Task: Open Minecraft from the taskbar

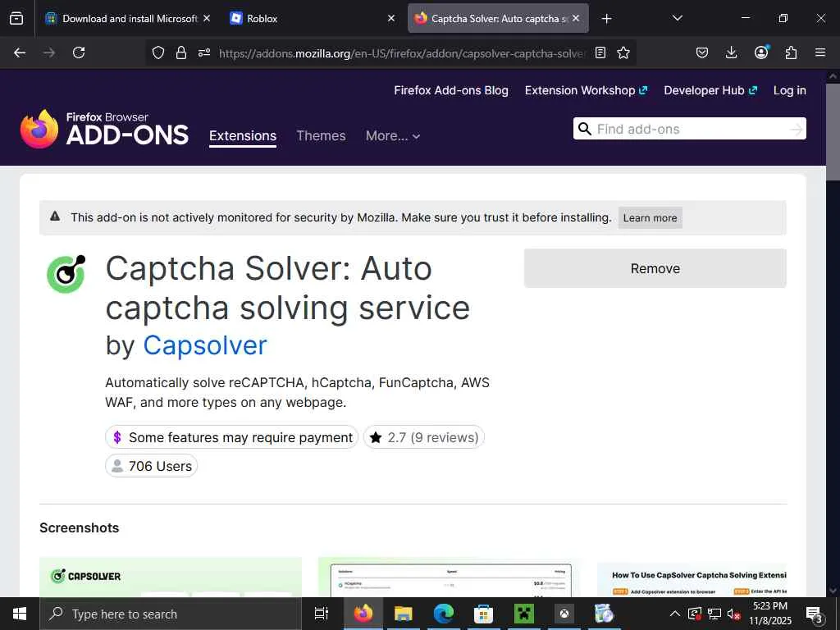Action: [x=524, y=614]
